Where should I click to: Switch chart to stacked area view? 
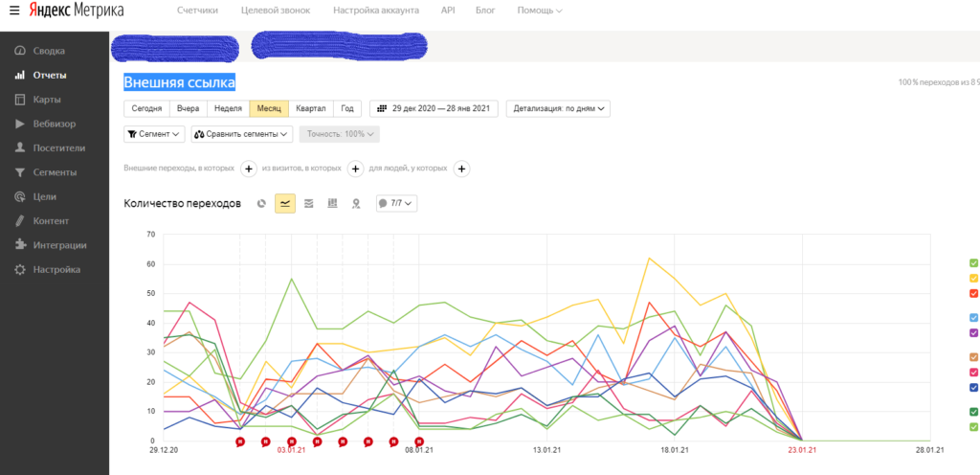click(x=309, y=203)
